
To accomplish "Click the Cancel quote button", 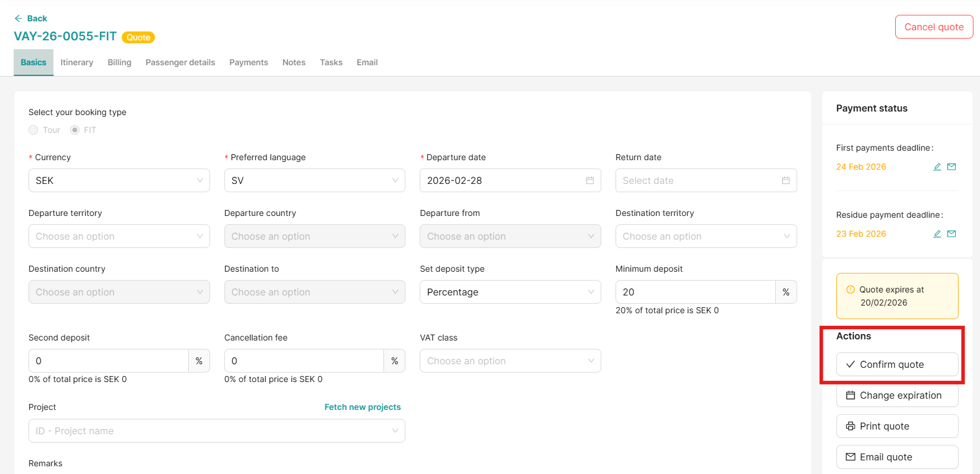I will click(x=933, y=27).
